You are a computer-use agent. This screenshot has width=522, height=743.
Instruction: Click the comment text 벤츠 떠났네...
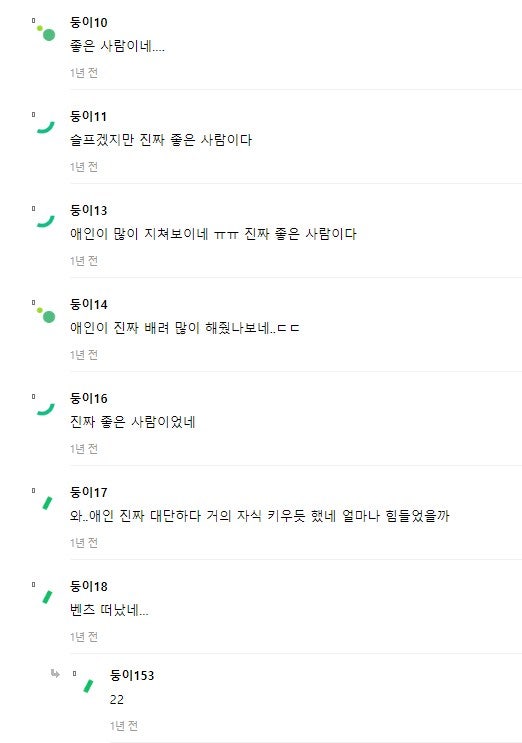(x=109, y=610)
